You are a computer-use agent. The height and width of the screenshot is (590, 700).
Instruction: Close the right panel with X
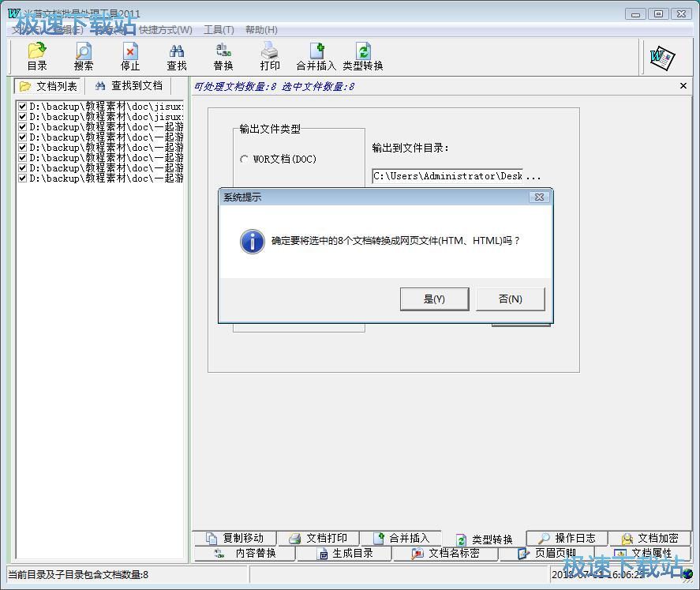pyautogui.click(x=683, y=86)
